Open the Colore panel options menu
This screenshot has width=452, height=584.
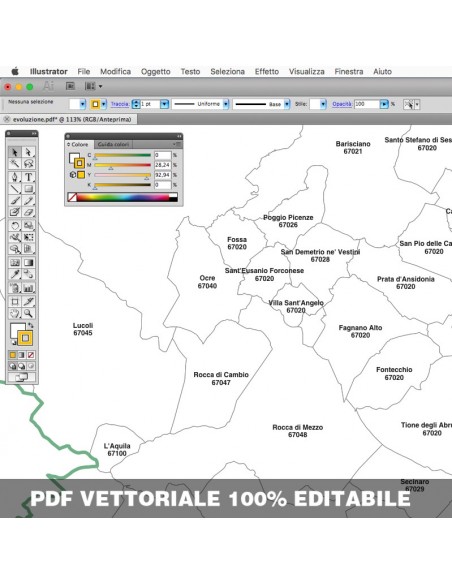177,144
